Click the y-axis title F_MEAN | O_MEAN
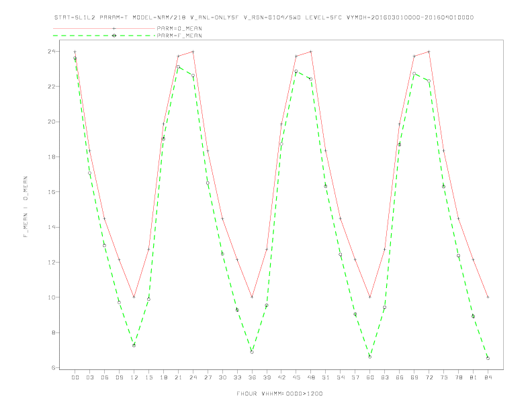 (26, 207)
